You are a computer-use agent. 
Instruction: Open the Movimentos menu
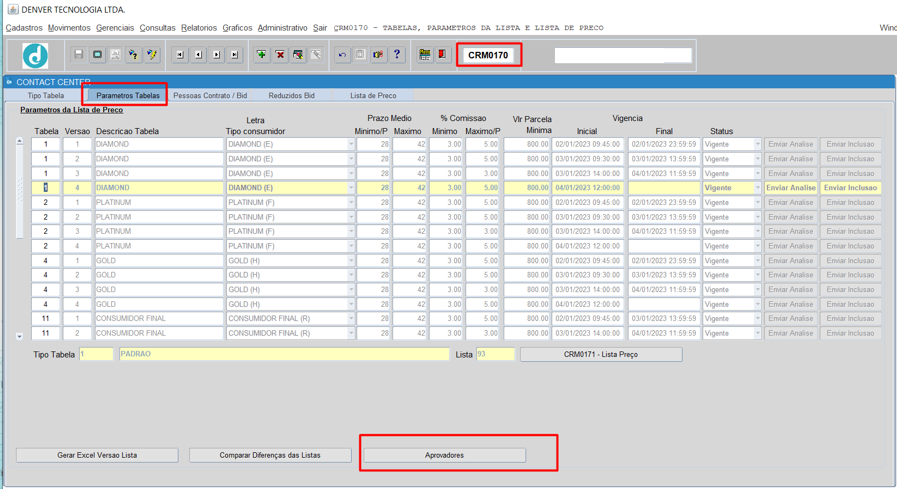69,28
